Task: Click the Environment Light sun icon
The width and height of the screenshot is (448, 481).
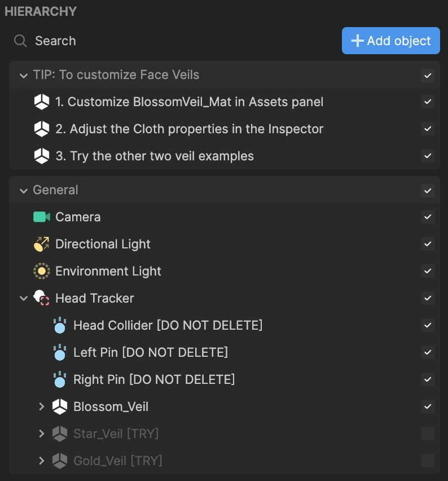Action: tap(41, 271)
